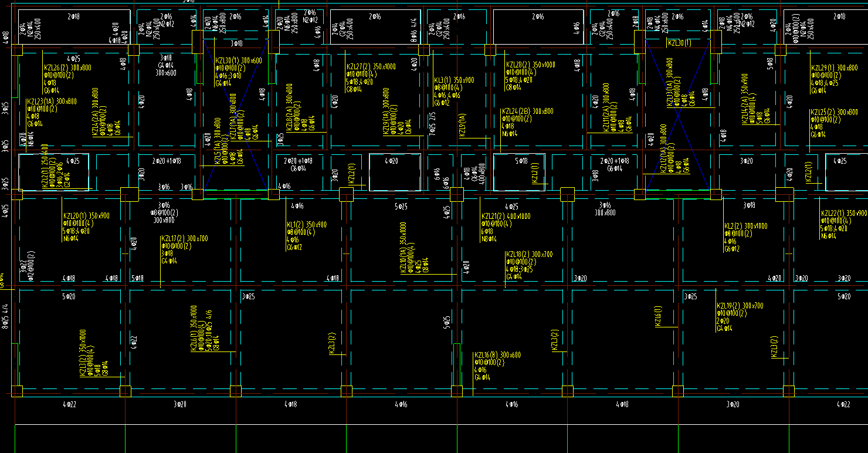Screen dimensions: 868x453
Task: Select the KZL17(2) 300x700 beam label
Action: 184,239
